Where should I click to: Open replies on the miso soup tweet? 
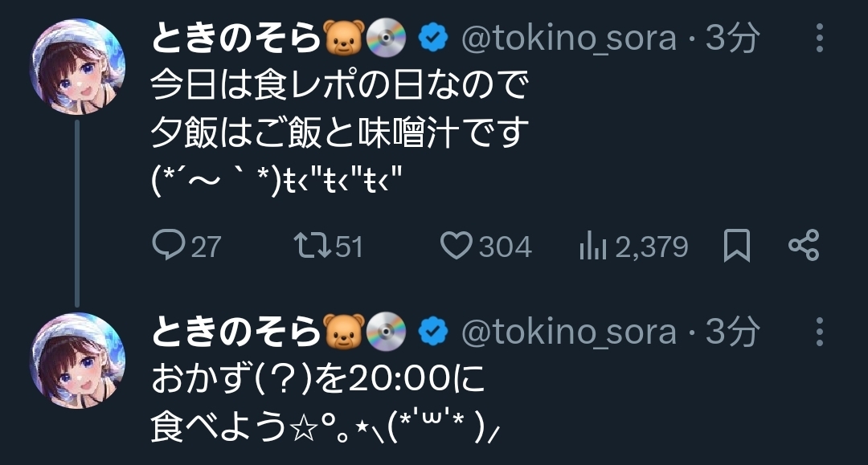[186, 246]
